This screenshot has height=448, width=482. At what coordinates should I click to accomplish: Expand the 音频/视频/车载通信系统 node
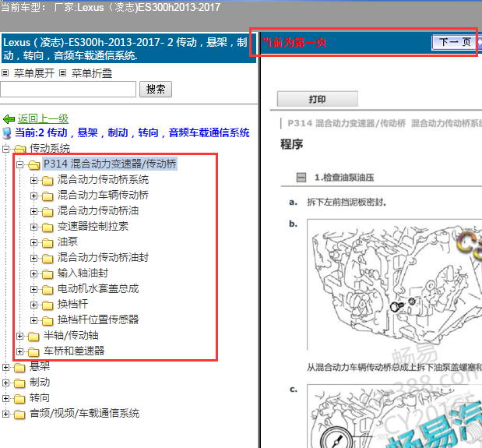pyautogui.click(x=5, y=414)
